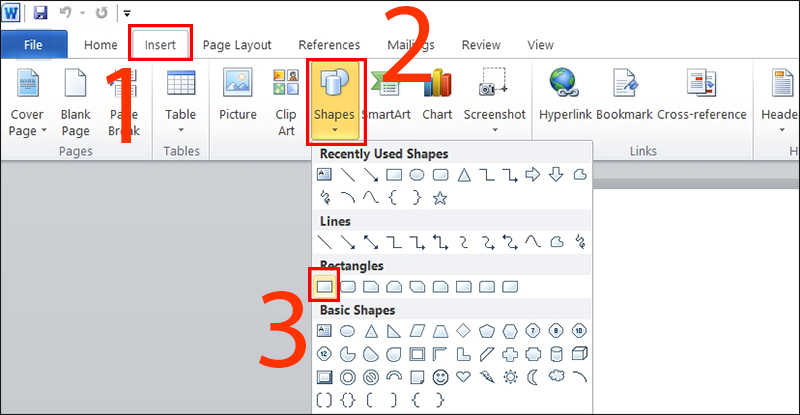Insert a Bookmark
The width and height of the screenshot is (800, 415).
(624, 96)
